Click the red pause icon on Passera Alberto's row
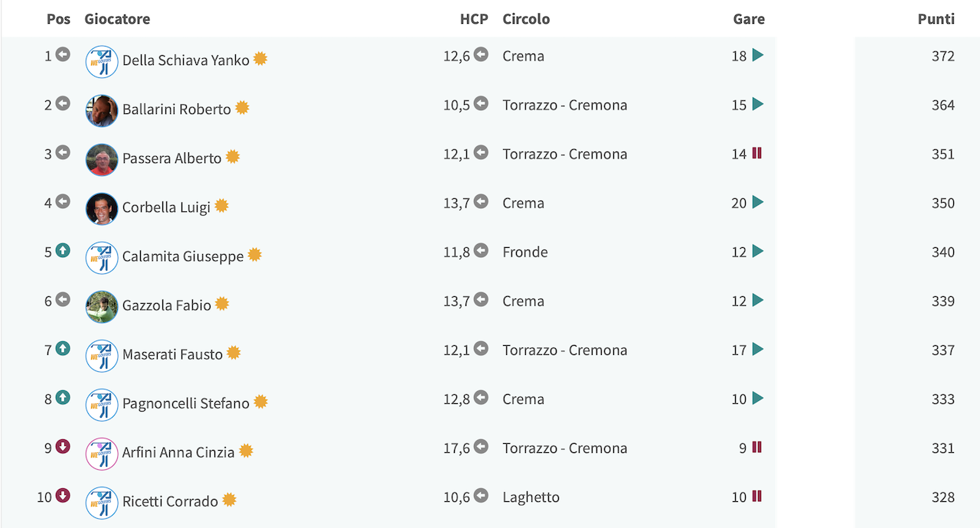980x528 pixels. 757,153
